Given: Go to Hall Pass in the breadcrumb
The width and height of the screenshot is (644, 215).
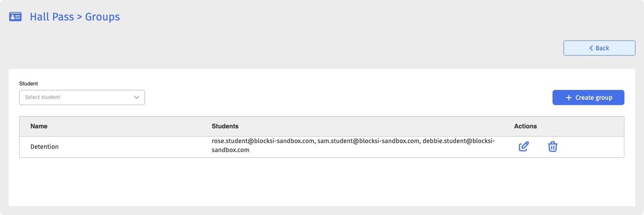Looking at the screenshot, I should point(52,17).
